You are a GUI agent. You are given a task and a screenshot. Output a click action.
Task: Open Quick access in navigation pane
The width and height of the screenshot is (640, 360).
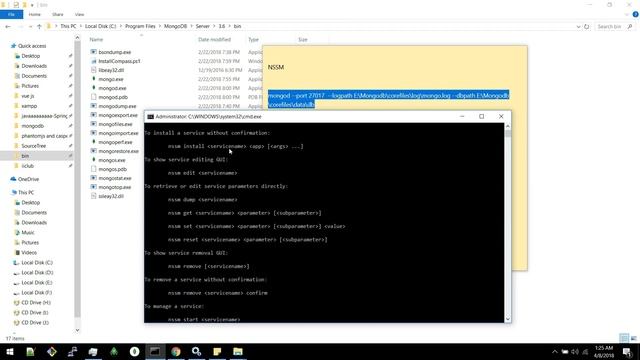[x=32, y=46]
